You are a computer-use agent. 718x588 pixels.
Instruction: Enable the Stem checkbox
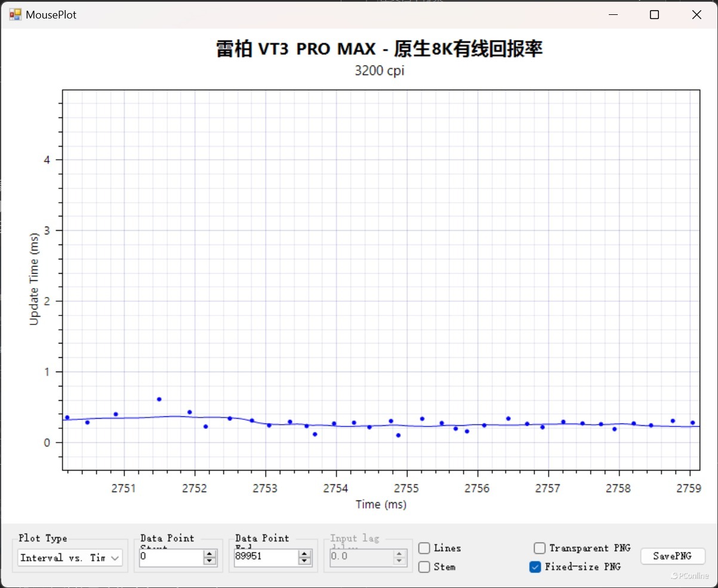point(424,567)
